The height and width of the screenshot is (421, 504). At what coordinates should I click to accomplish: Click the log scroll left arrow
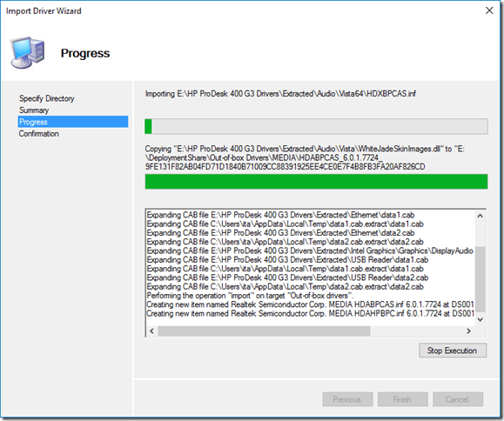[151, 331]
